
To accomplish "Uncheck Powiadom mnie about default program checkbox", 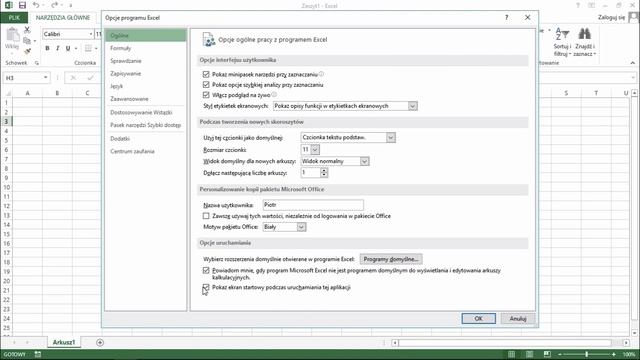I will click(206, 270).
